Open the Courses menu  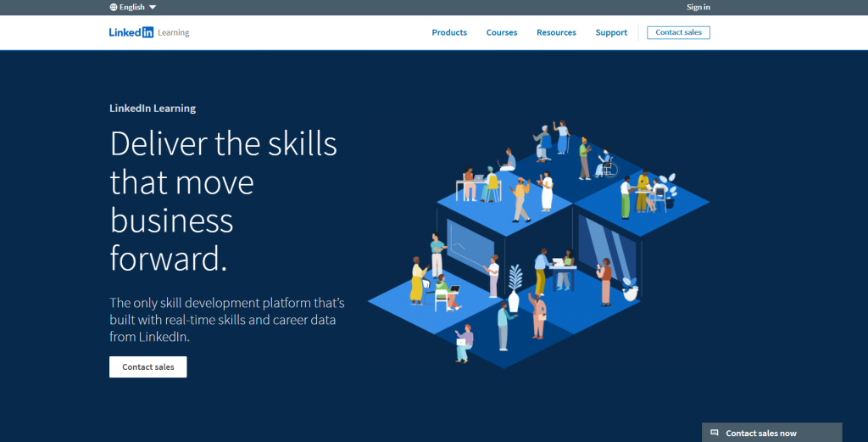click(x=502, y=33)
